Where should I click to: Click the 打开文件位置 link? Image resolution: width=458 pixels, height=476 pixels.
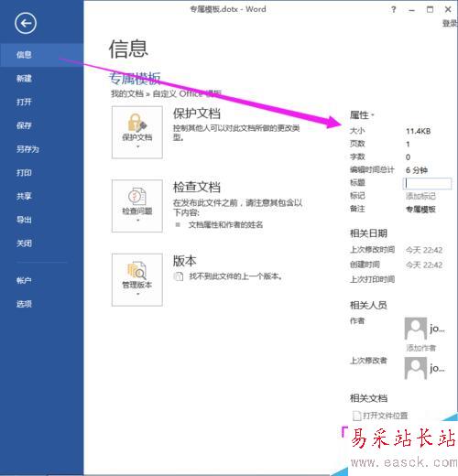click(x=385, y=416)
